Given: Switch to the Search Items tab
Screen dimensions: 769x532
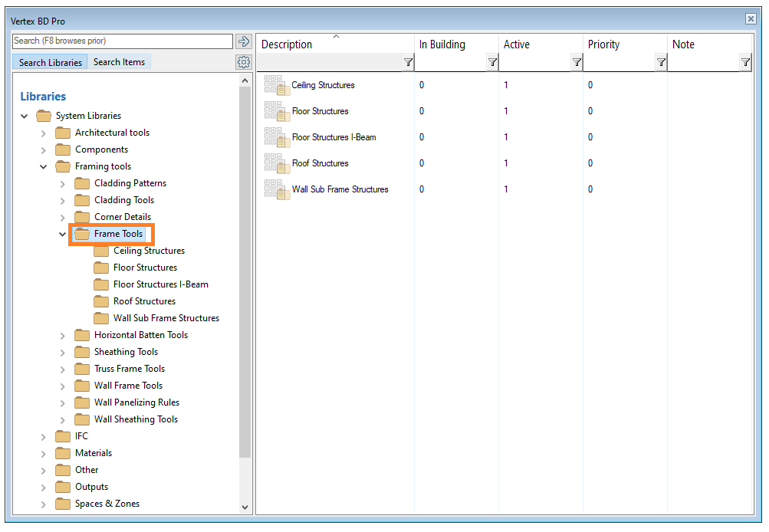Looking at the screenshot, I should tap(119, 62).
